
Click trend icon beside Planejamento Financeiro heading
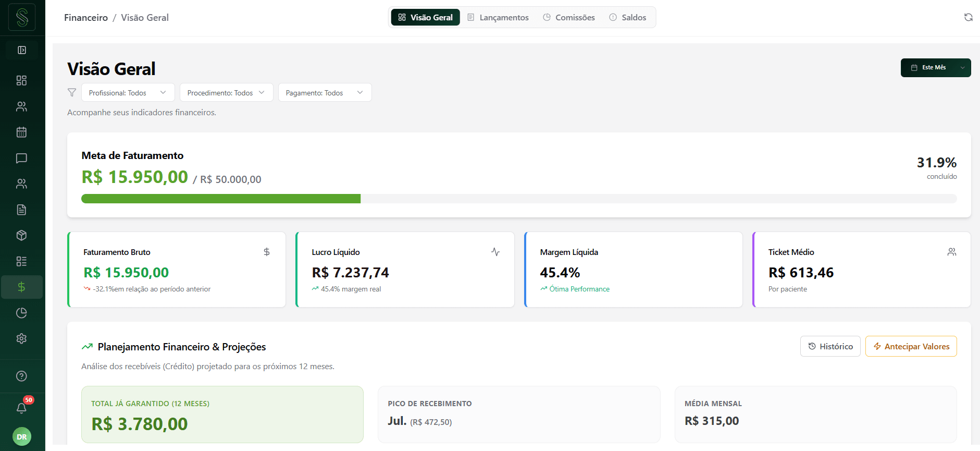tap(87, 347)
